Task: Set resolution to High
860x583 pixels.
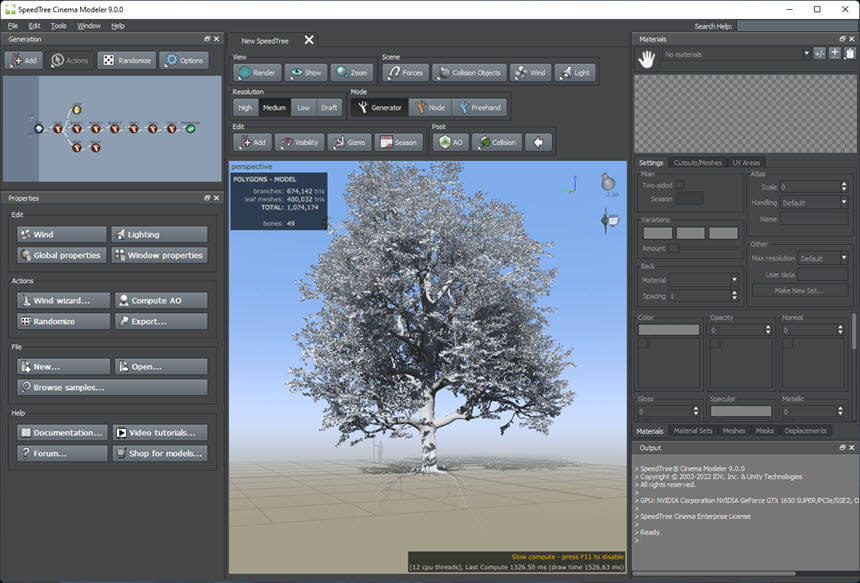Action: (245, 107)
